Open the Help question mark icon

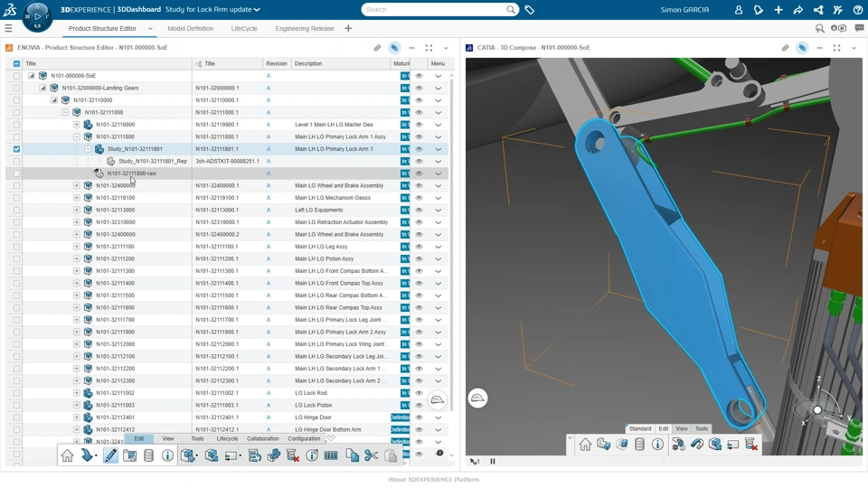[x=858, y=9]
